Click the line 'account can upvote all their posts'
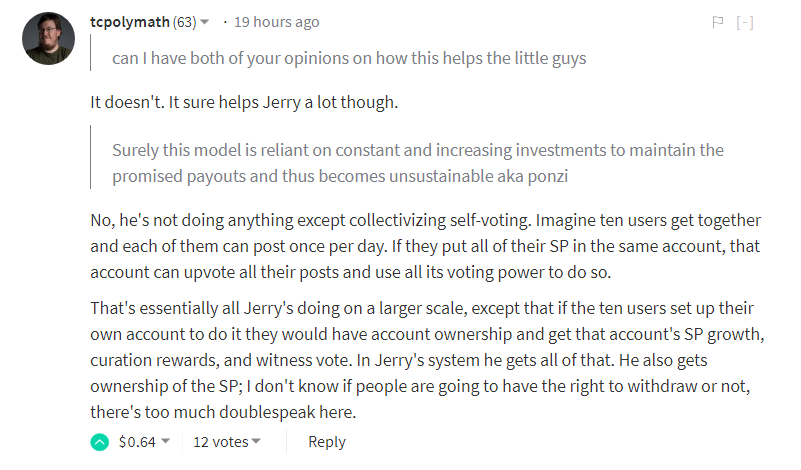801x470 pixels. tap(350, 272)
